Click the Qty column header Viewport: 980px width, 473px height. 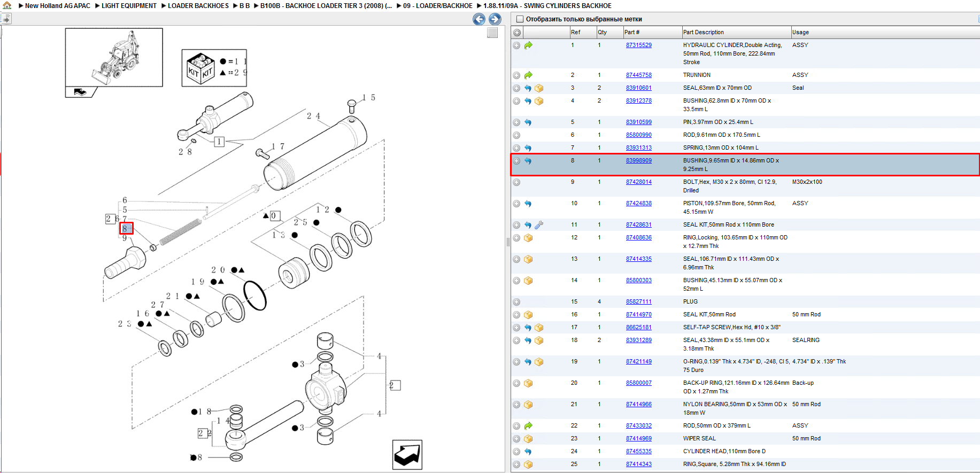609,33
